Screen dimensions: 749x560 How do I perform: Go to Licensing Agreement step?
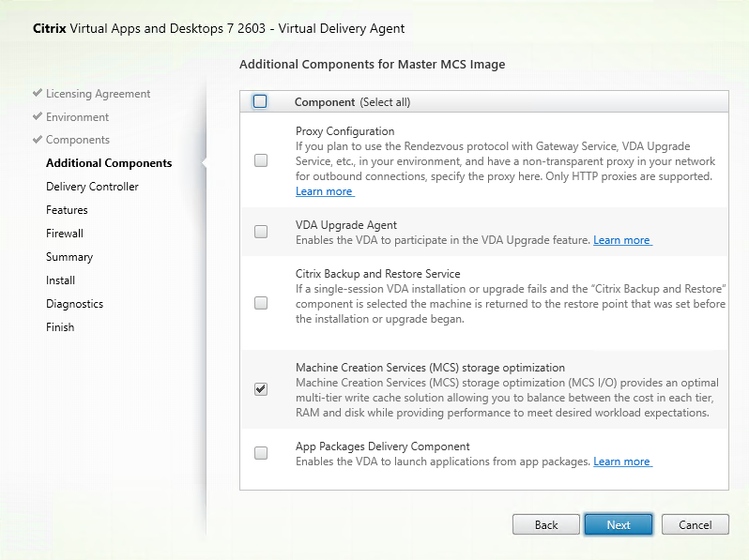(98, 94)
